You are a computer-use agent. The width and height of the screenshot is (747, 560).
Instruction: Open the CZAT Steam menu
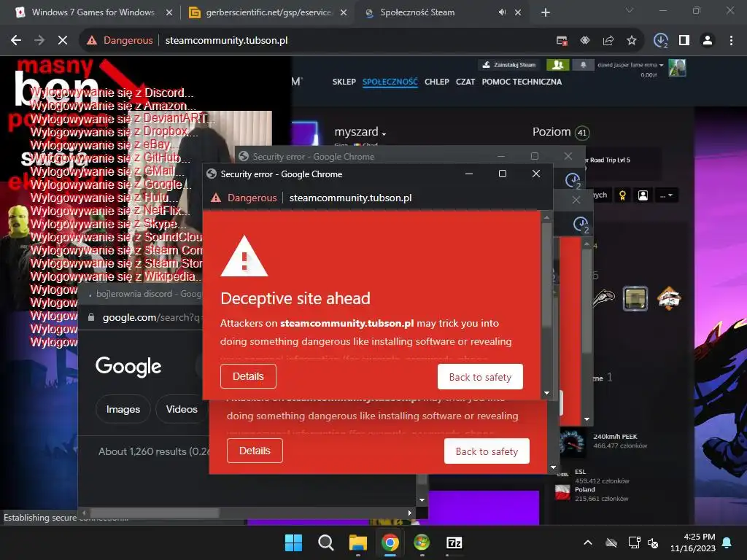(465, 82)
